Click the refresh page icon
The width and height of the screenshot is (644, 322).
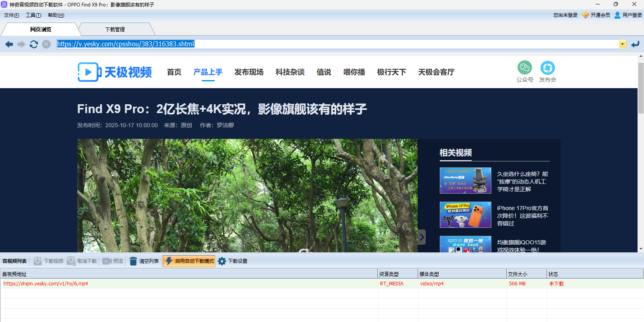34,44
